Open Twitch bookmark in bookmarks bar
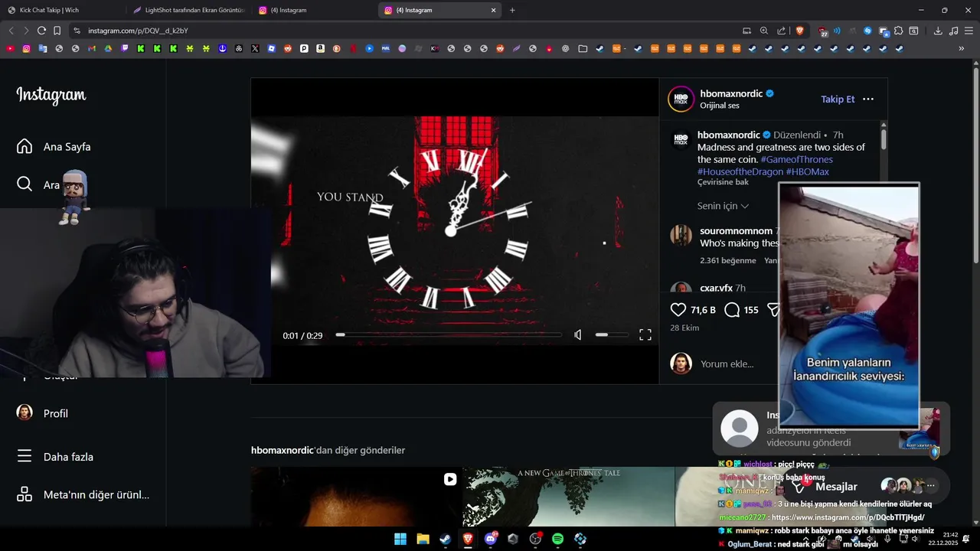Viewport: 980px width, 551px height. (125, 48)
